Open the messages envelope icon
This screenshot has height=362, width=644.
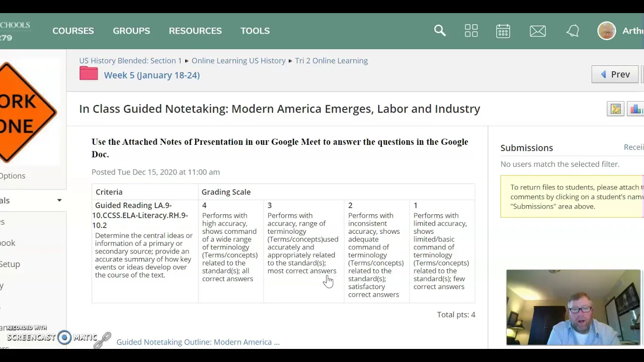(538, 31)
